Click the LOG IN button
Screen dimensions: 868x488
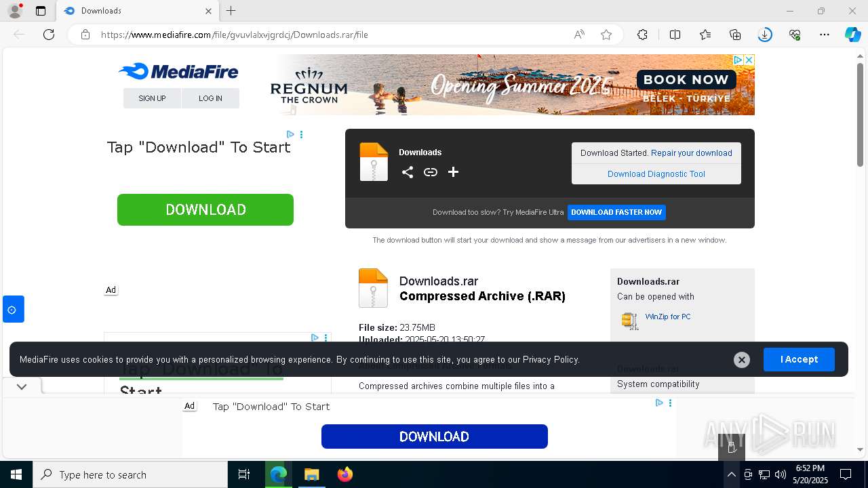(x=210, y=98)
